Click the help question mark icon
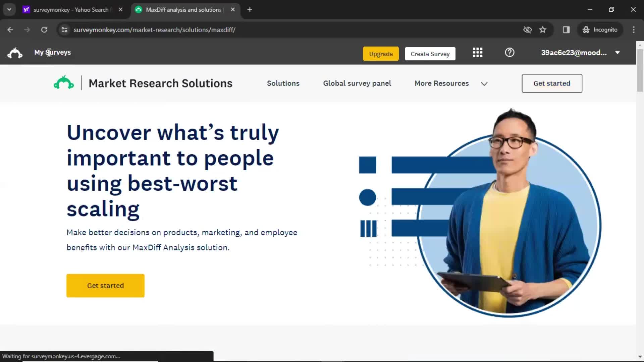Viewport: 644px width, 362px height. click(x=509, y=53)
